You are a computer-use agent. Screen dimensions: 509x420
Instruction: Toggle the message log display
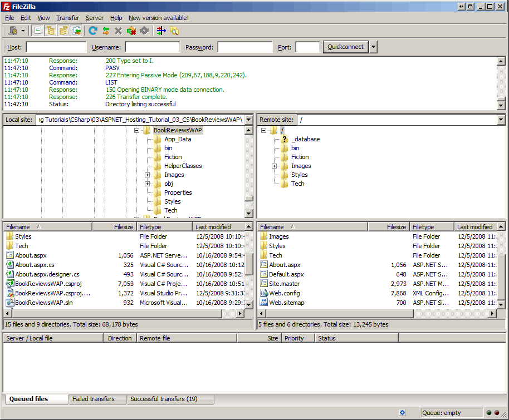click(37, 31)
